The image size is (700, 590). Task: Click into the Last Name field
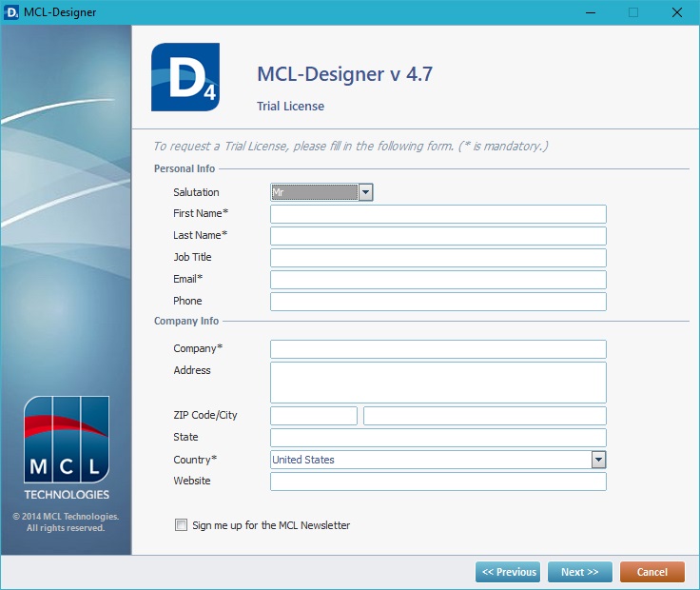[437, 235]
